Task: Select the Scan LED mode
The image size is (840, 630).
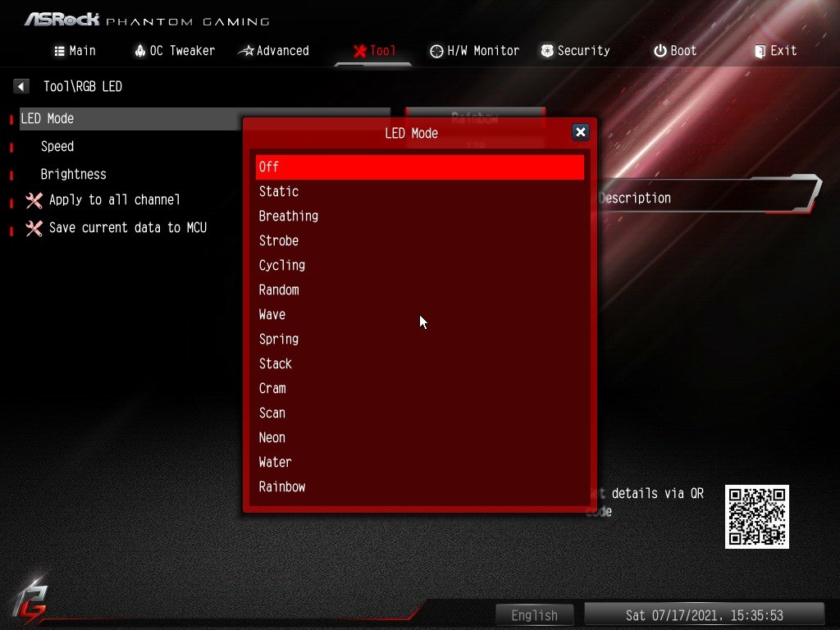Action: (419, 413)
